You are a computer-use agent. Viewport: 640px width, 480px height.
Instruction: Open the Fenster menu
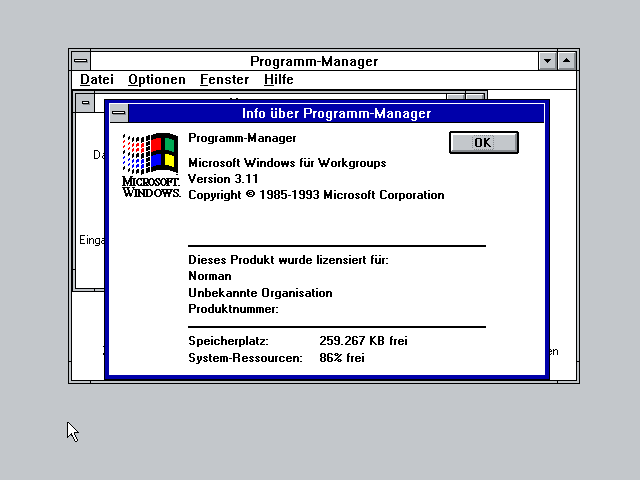click(x=224, y=79)
